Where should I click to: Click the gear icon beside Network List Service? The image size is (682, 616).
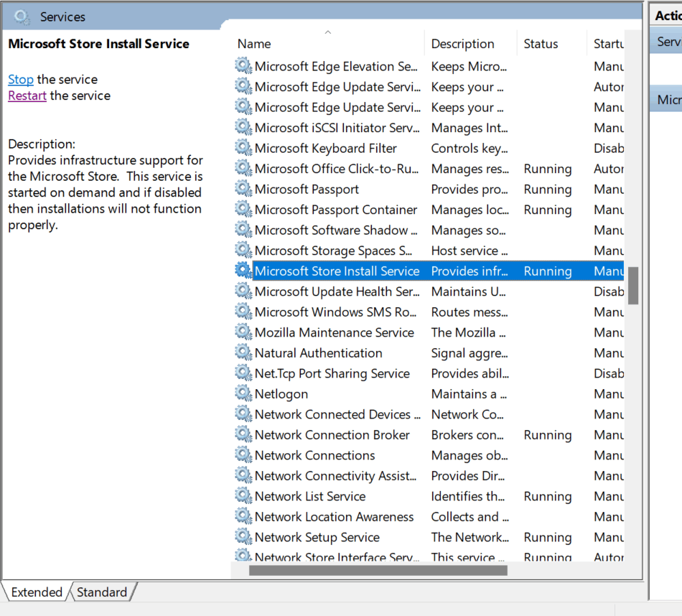click(x=243, y=495)
